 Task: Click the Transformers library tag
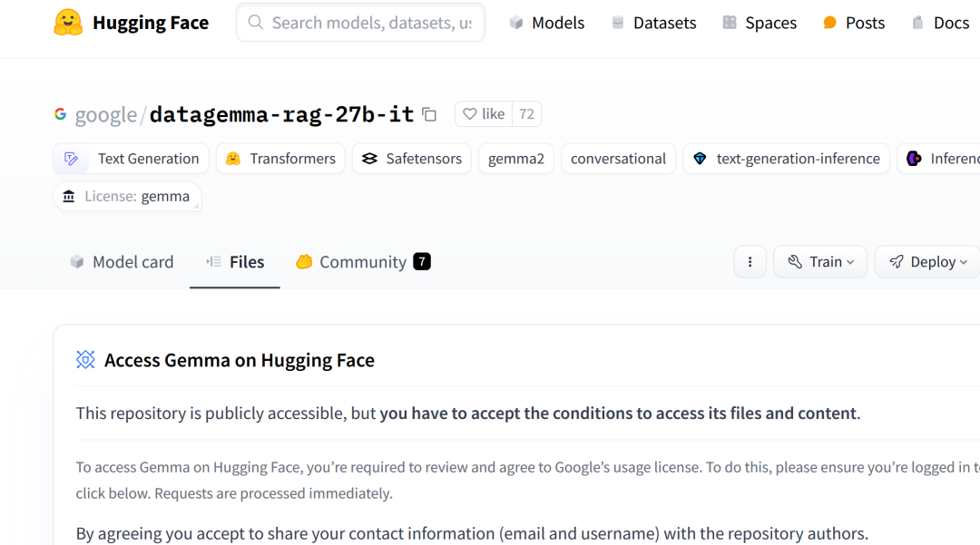tap(280, 159)
